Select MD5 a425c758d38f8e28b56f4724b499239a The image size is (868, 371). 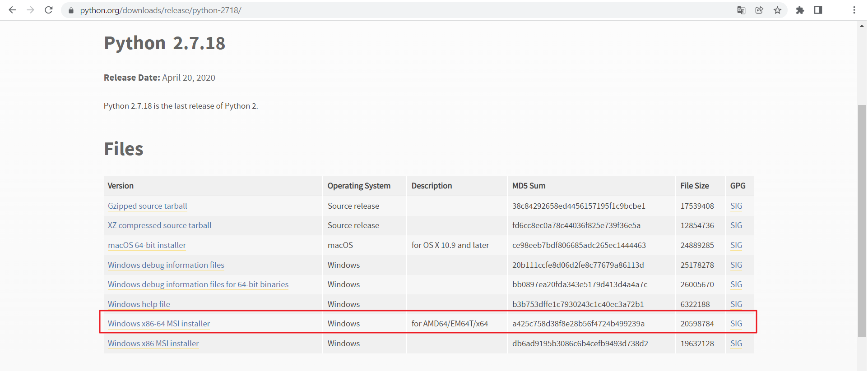coord(578,324)
